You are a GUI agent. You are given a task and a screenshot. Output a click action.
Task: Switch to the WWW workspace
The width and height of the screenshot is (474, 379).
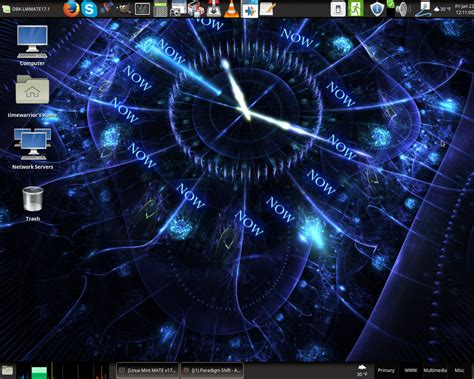(410, 370)
